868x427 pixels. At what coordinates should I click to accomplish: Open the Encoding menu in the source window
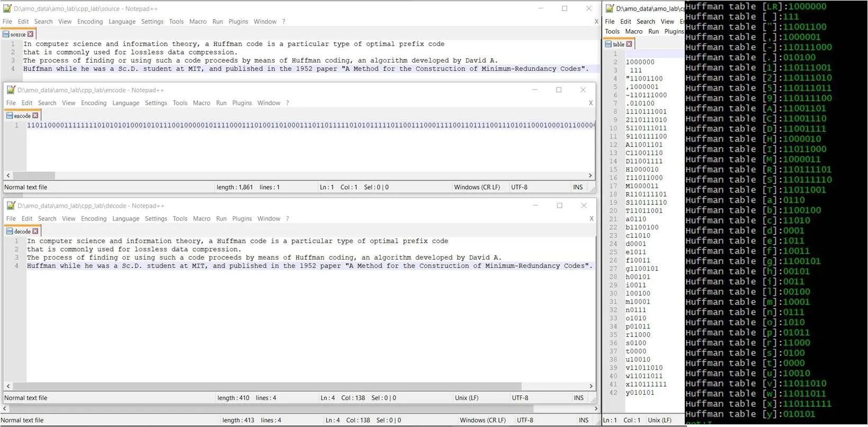click(90, 22)
